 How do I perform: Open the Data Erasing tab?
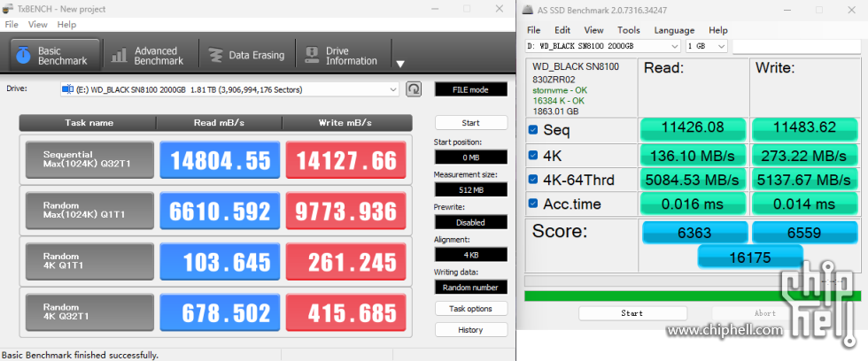click(246, 55)
